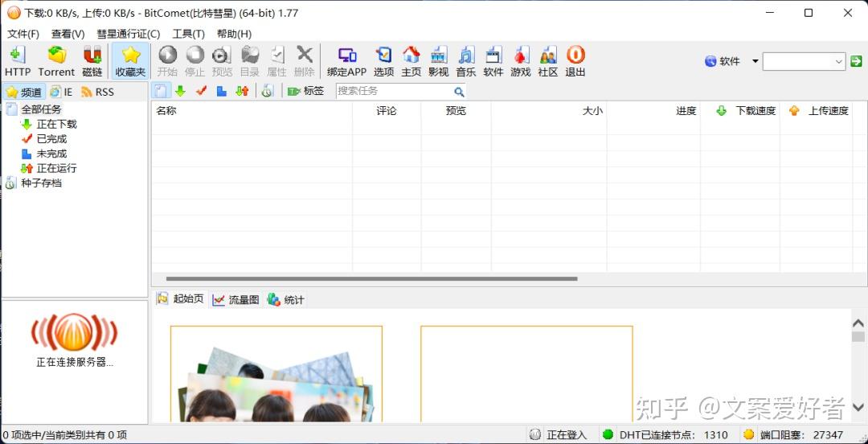Click the search magnifier icon
This screenshot has width=868, height=444.
coord(459,92)
